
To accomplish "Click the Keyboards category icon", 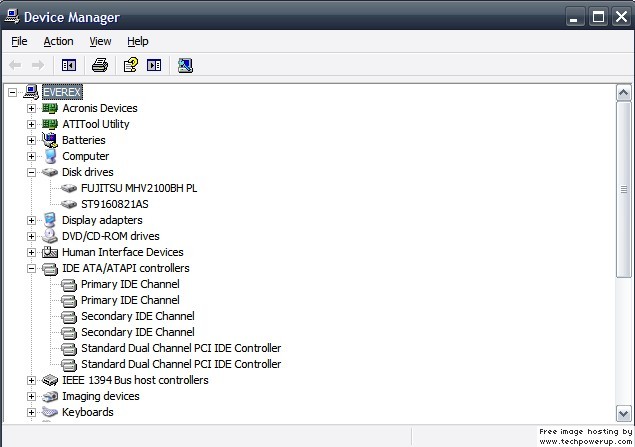I will tap(50, 412).
